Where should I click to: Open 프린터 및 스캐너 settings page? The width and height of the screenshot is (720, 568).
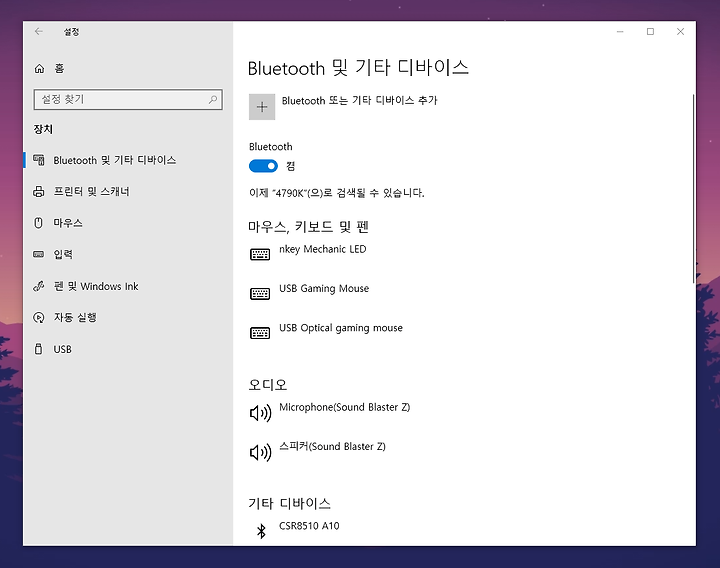click(x=128, y=191)
